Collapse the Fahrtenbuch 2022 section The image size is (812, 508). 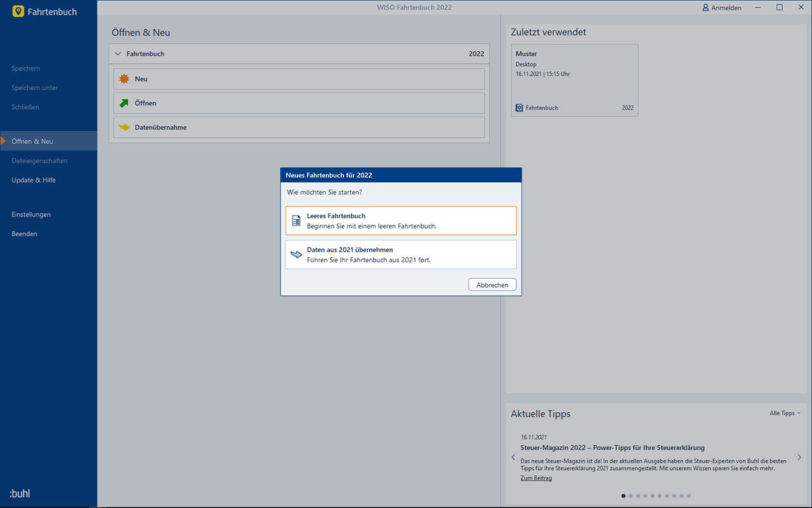[x=117, y=54]
